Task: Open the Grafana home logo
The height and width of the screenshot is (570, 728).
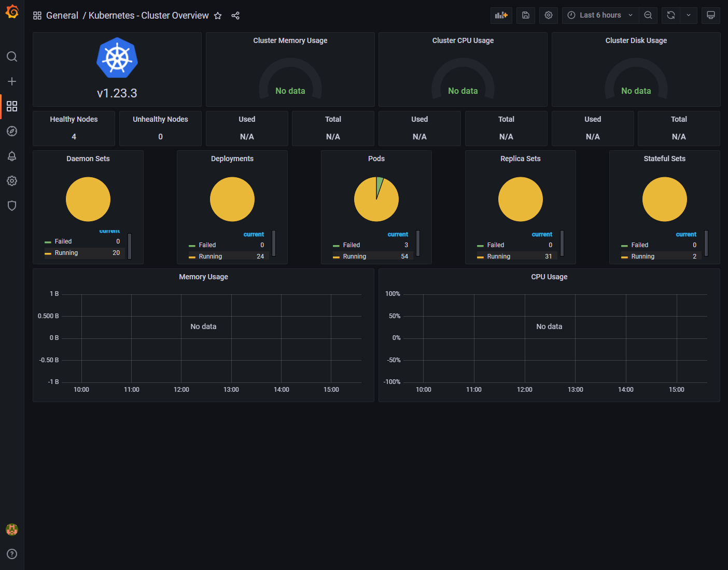Action: tap(12, 12)
